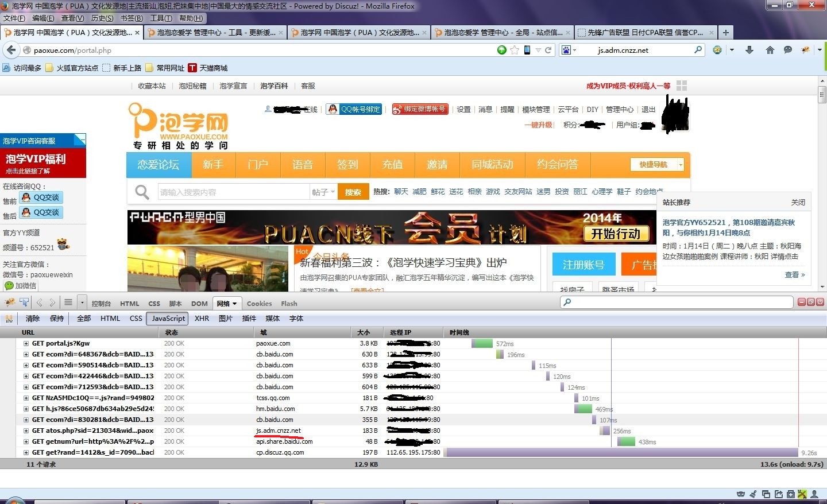Click the browser back arrow button

(x=11, y=51)
